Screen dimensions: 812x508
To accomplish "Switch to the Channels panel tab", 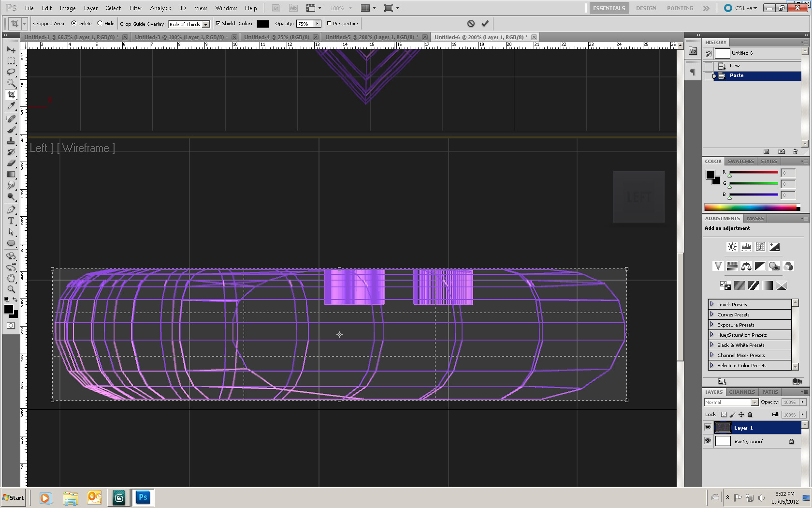I will [742, 392].
